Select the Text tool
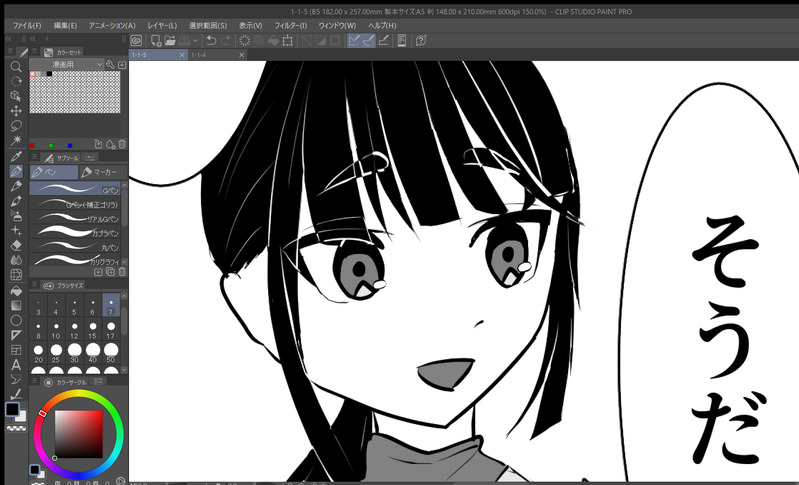The height and width of the screenshot is (485, 799). click(x=16, y=365)
